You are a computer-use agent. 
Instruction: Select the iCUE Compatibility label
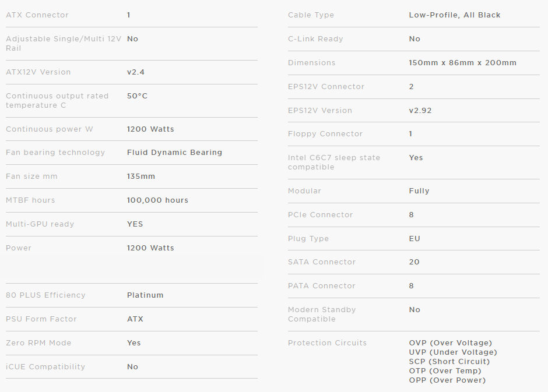pos(45,367)
